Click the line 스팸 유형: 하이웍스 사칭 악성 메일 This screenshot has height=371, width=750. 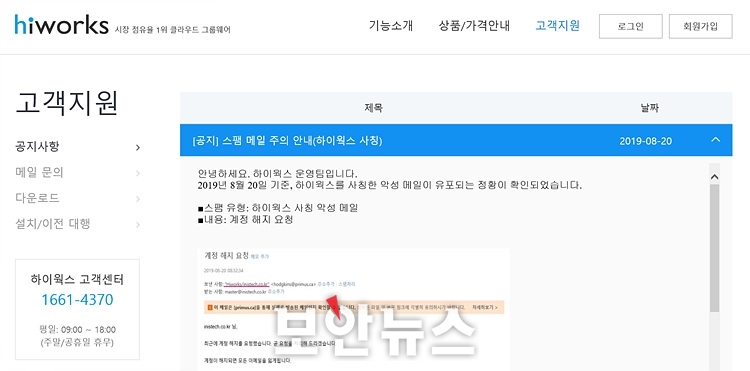(278, 208)
